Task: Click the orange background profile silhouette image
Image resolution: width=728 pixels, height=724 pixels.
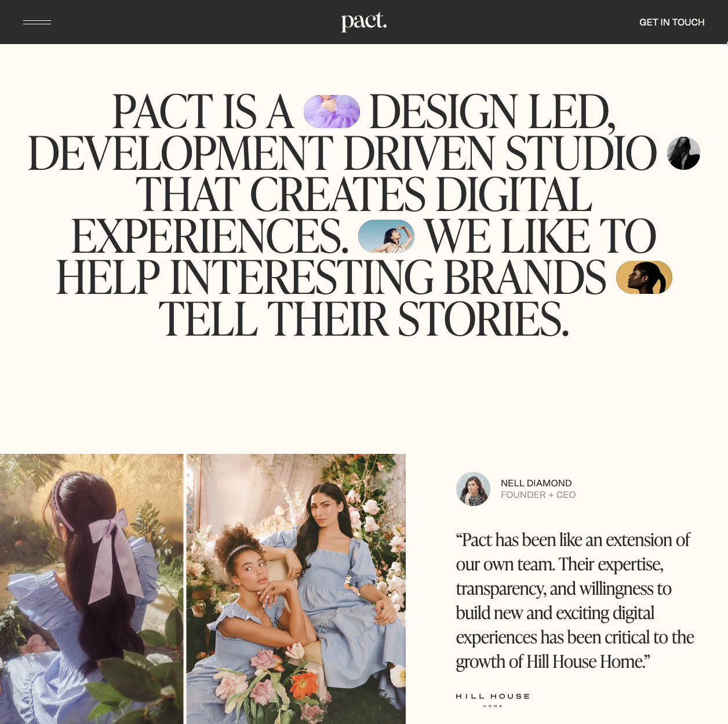Action: (644, 278)
